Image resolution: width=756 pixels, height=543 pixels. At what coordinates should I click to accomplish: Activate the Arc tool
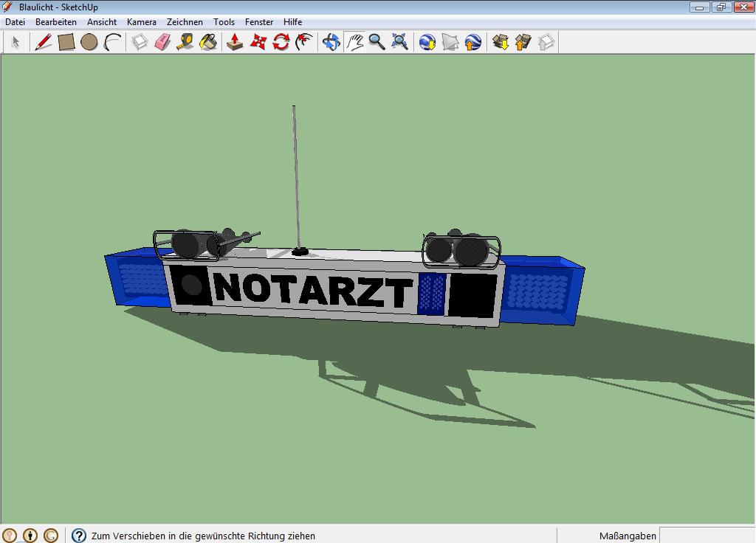[x=112, y=42]
